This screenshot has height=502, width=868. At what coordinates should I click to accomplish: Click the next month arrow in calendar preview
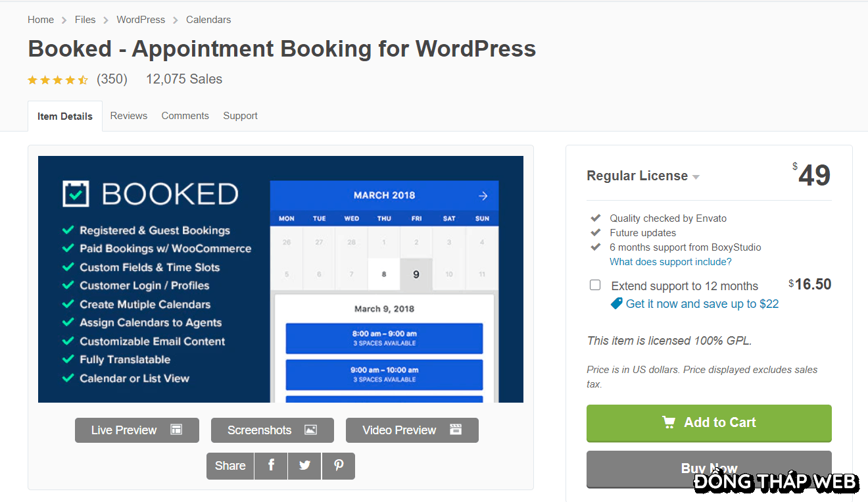[483, 195]
